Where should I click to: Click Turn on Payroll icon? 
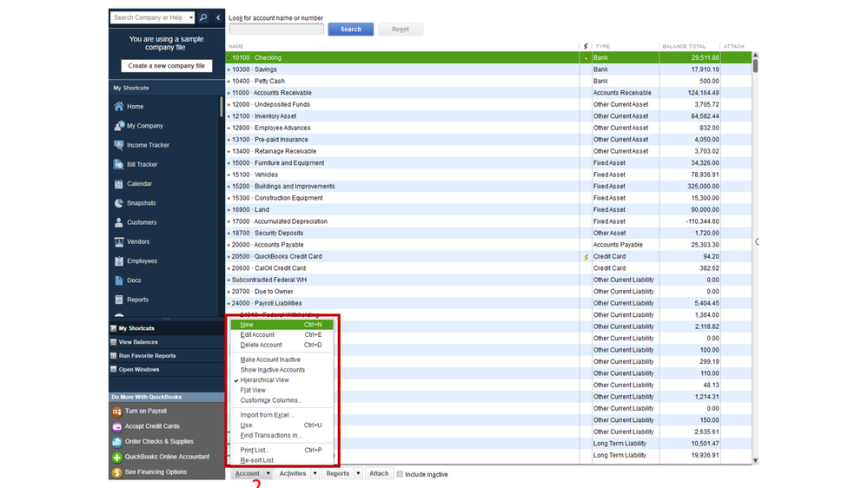click(x=116, y=411)
